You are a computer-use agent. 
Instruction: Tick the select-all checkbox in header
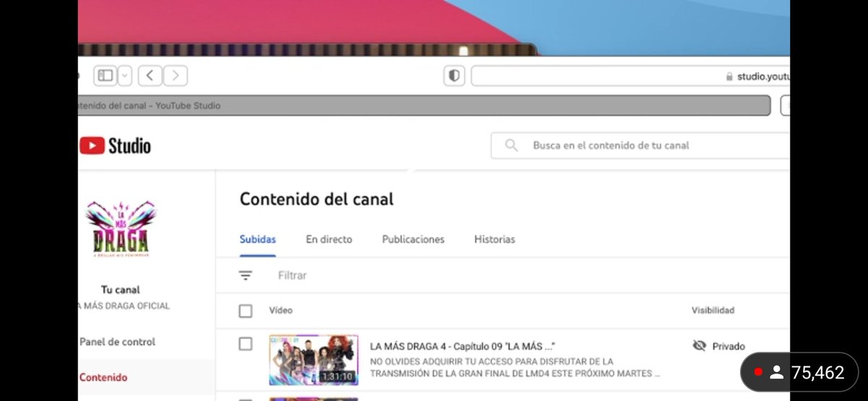(x=246, y=311)
